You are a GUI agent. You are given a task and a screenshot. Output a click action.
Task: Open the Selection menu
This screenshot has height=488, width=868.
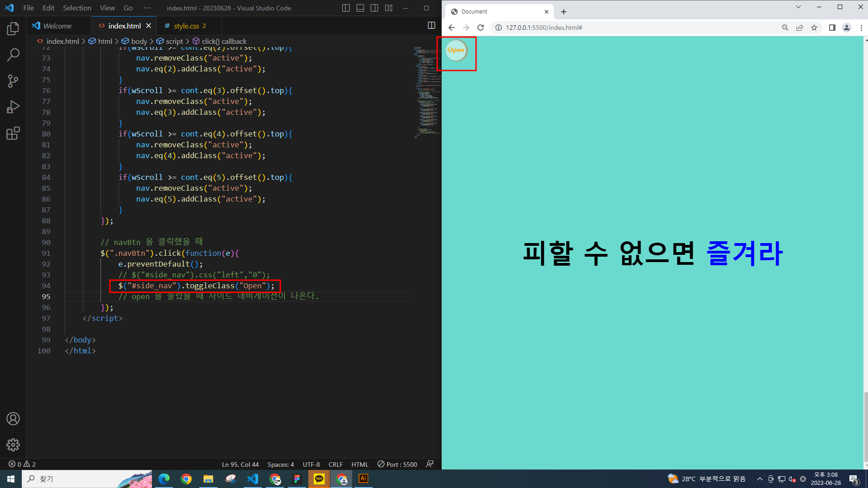click(x=77, y=8)
